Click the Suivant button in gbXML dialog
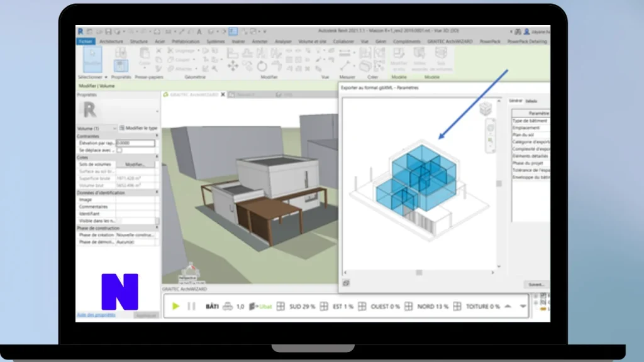This screenshot has width=644, height=362. [536, 285]
